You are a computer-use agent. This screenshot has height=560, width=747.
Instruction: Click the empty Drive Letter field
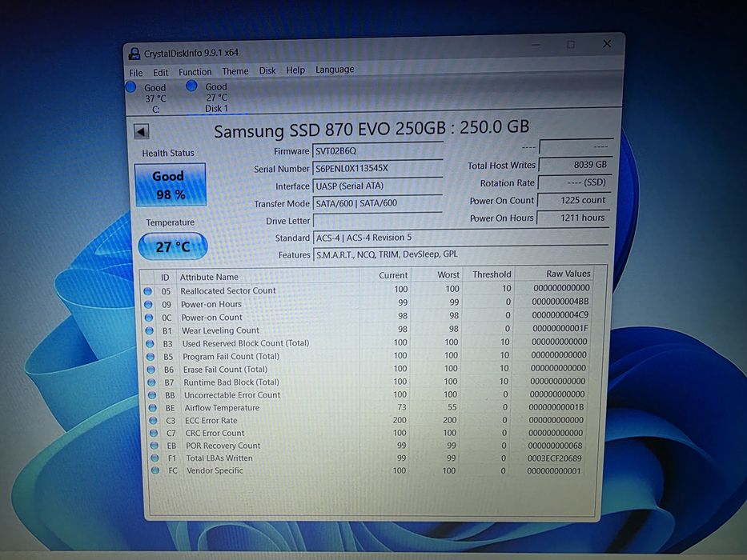(377, 221)
